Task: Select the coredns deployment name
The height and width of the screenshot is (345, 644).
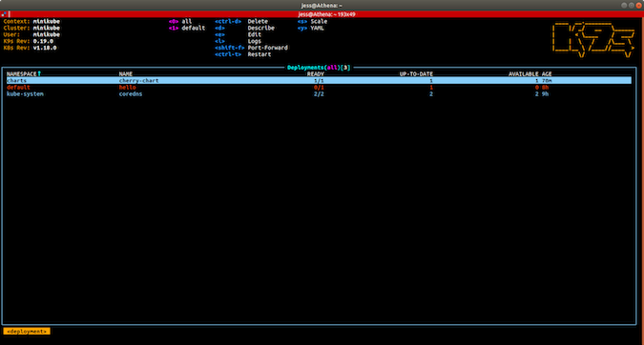Action: [131, 94]
